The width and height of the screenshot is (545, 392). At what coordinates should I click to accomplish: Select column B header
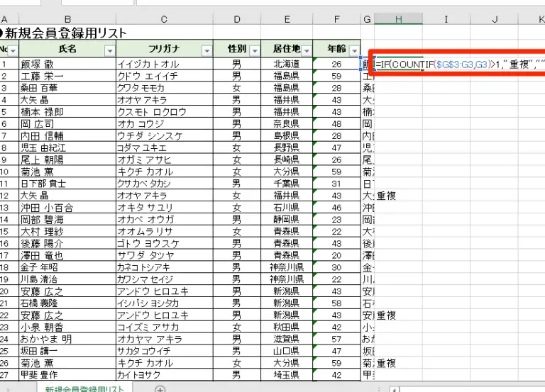[x=67, y=19]
